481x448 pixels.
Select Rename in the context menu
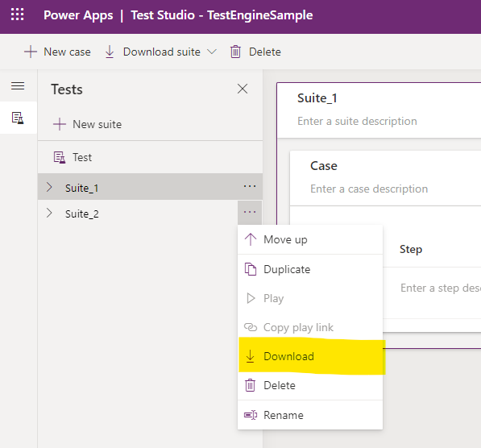point(310,415)
